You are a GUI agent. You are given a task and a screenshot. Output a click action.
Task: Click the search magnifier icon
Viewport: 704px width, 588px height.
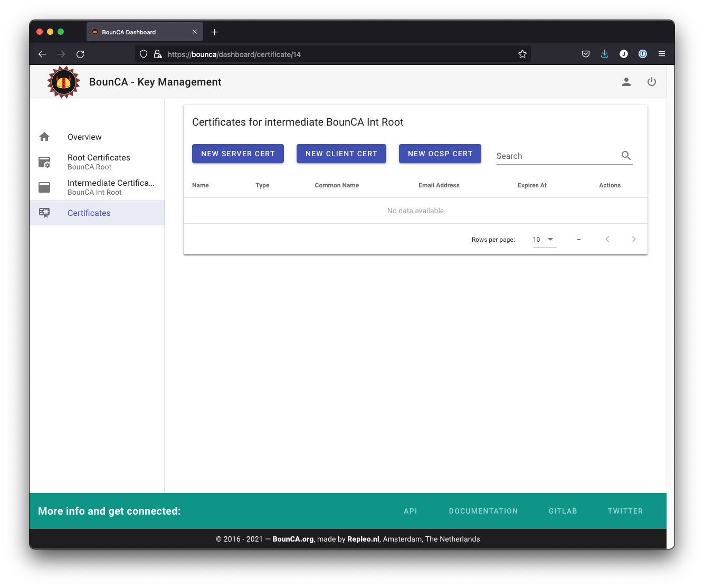pos(626,155)
